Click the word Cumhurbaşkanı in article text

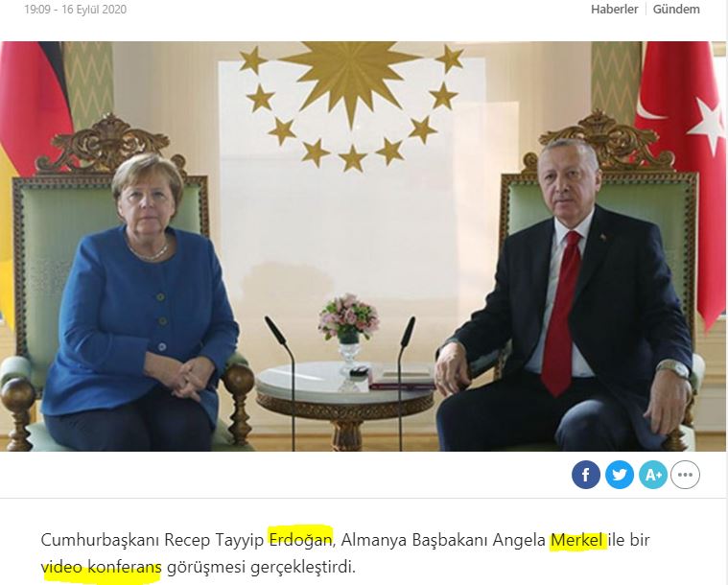[101, 540]
